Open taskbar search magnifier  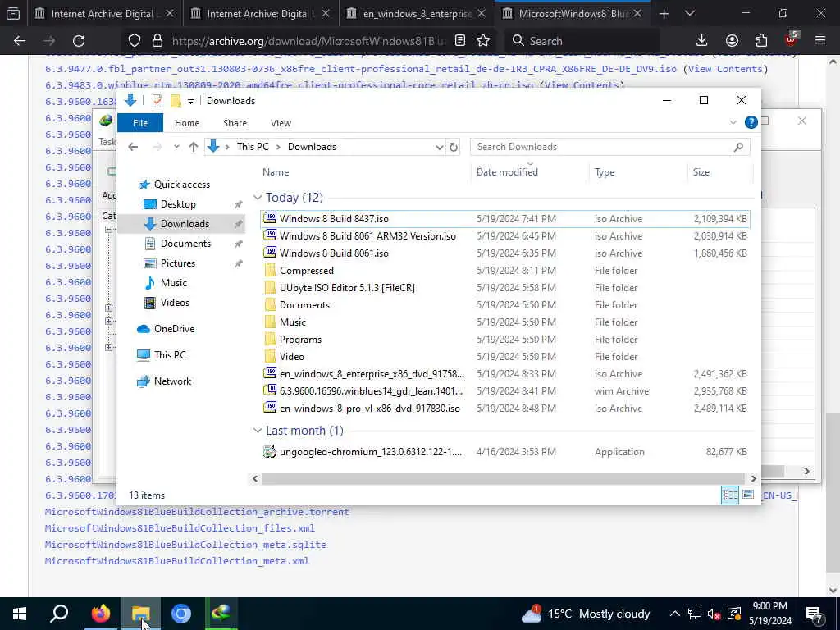click(59, 614)
